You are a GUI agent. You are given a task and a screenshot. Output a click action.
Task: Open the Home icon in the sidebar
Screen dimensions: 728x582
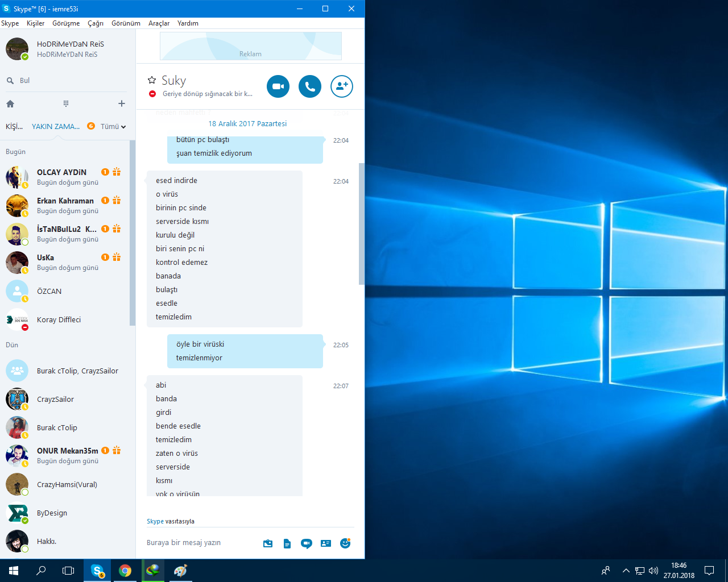click(x=10, y=103)
